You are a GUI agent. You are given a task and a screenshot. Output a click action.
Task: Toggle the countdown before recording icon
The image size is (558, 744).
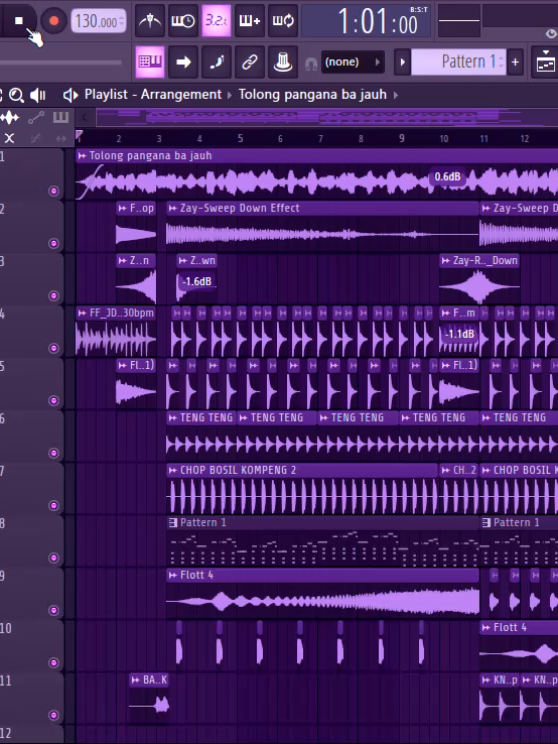(216, 21)
